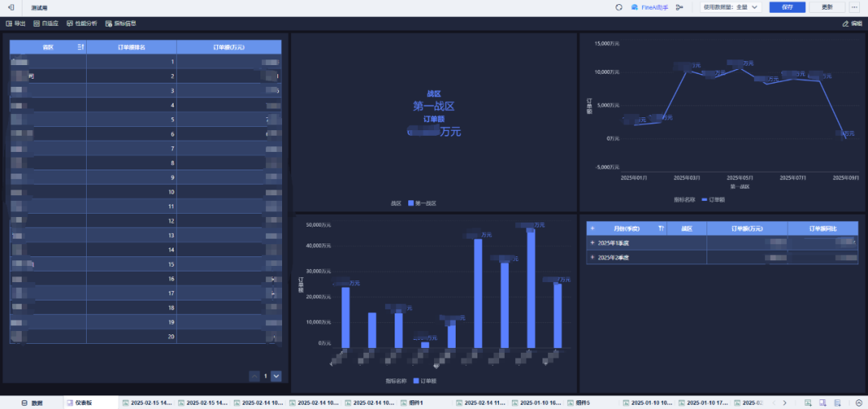Click the add dashboard icon in bottom bar
The image size is (868, 409).
[x=823, y=403]
